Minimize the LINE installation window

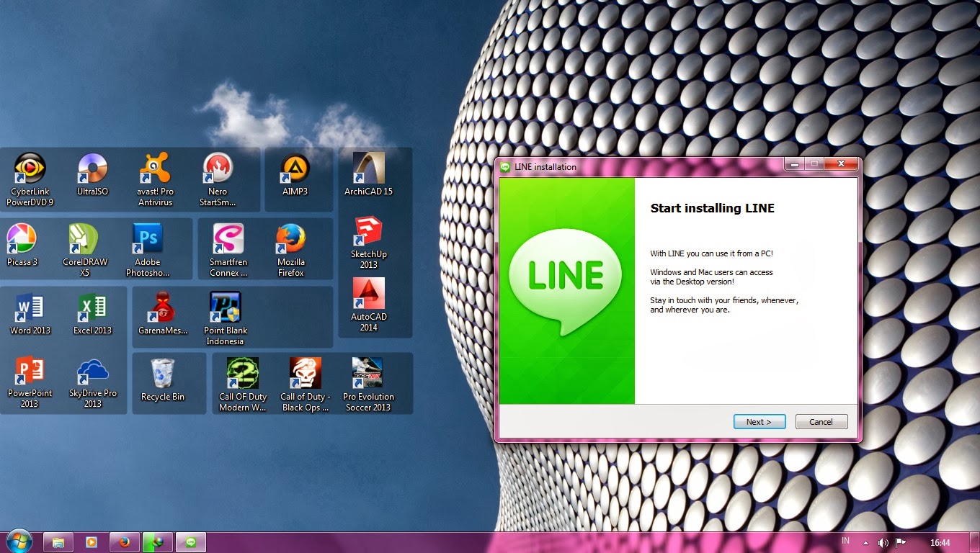click(x=794, y=164)
